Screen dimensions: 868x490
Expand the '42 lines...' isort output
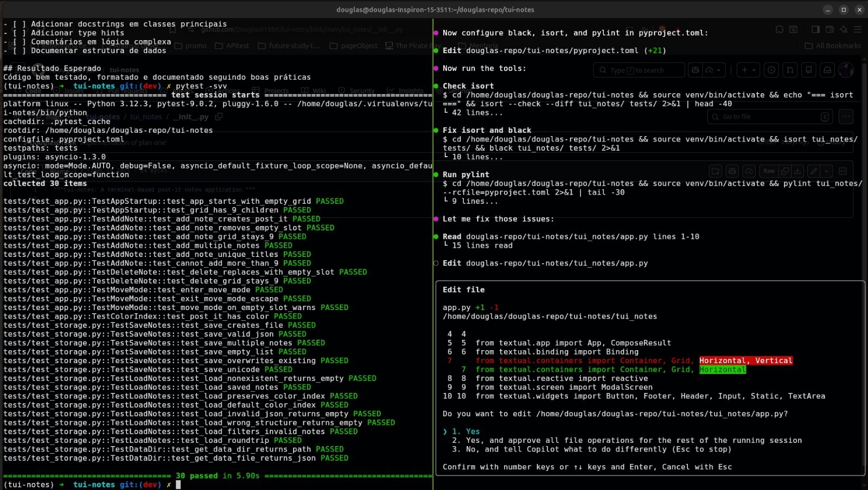coord(477,112)
